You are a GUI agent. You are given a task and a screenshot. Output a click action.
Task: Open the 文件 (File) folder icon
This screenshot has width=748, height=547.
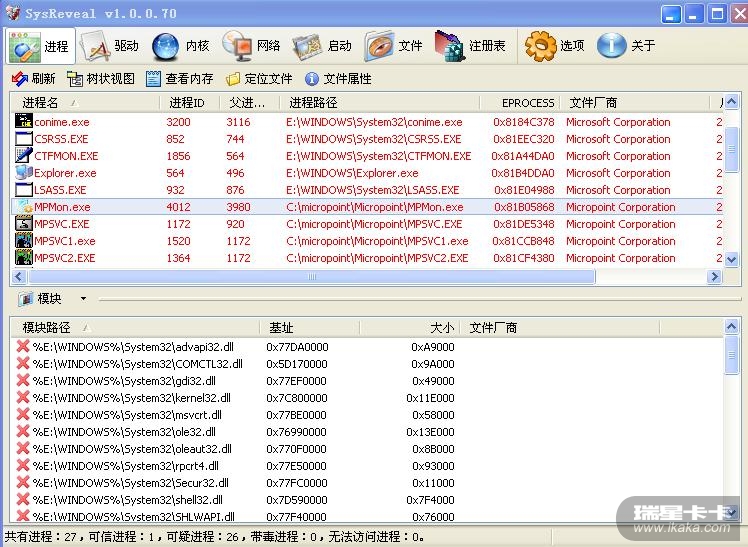[379, 46]
